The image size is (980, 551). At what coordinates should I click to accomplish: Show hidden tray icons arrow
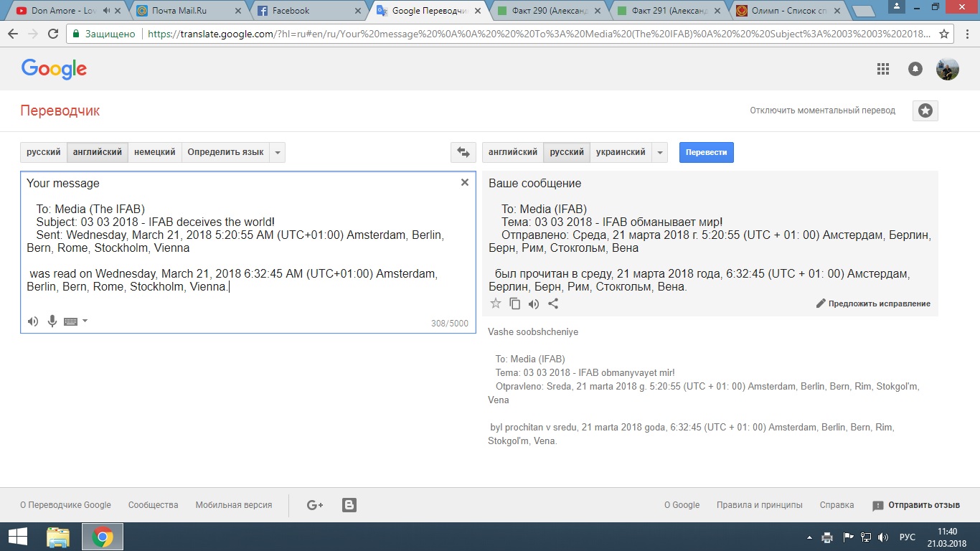pyautogui.click(x=809, y=537)
